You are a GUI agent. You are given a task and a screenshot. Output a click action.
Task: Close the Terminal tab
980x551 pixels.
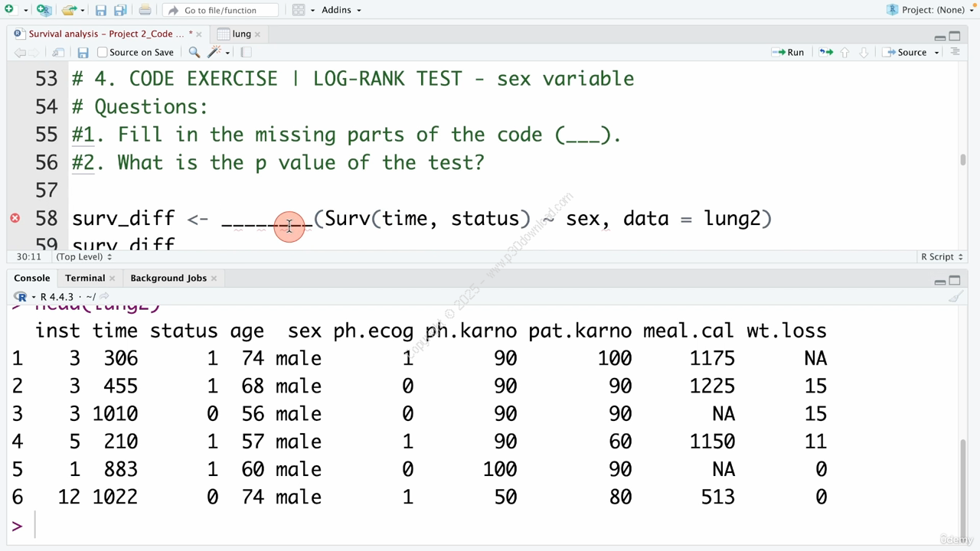click(x=112, y=279)
